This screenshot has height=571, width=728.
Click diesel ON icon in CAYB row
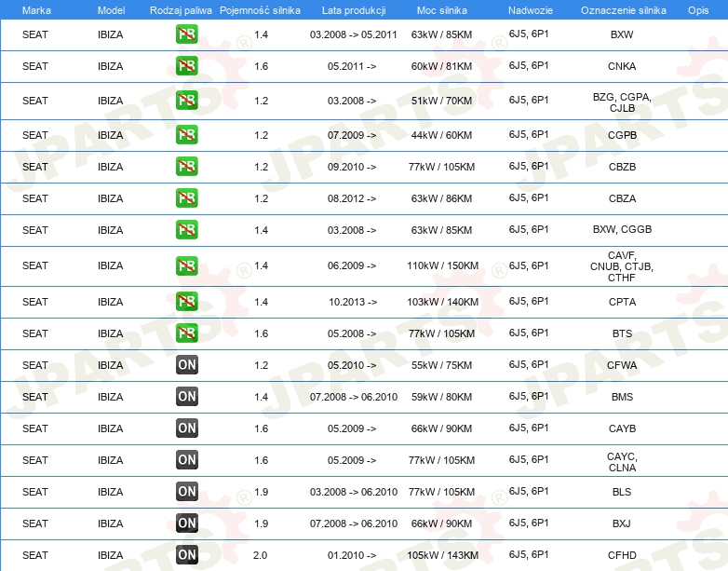tap(186, 428)
